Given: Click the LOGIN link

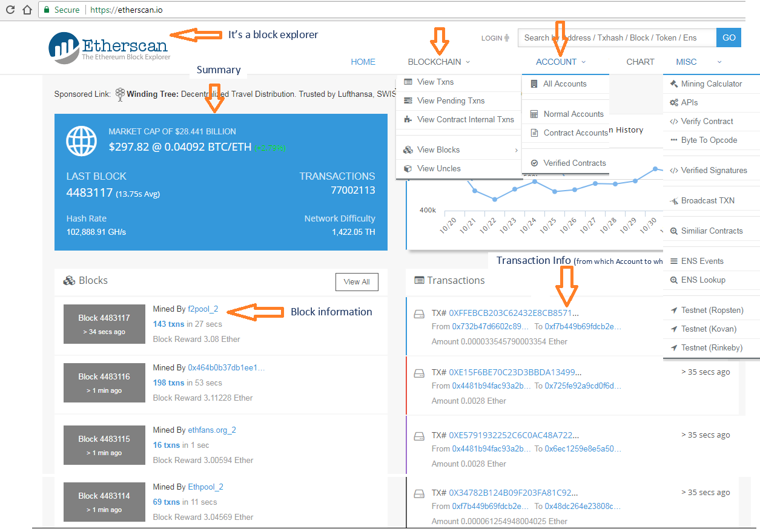Looking at the screenshot, I should pyautogui.click(x=492, y=38).
